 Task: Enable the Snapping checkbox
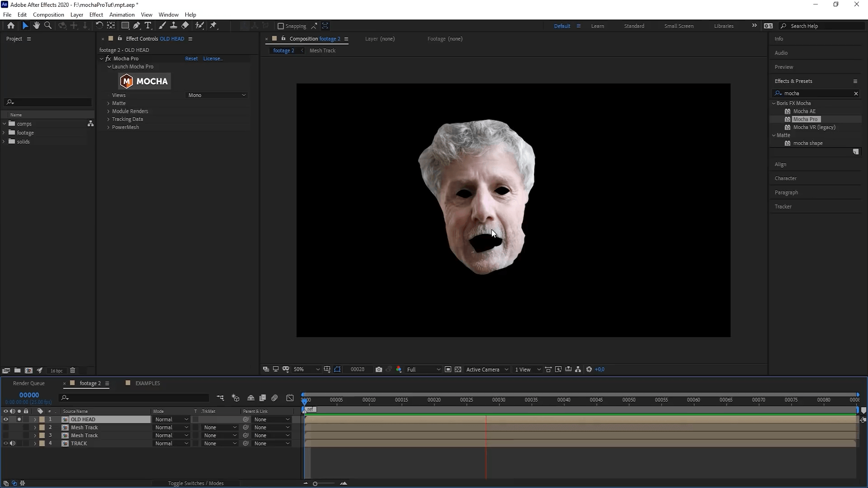click(280, 26)
